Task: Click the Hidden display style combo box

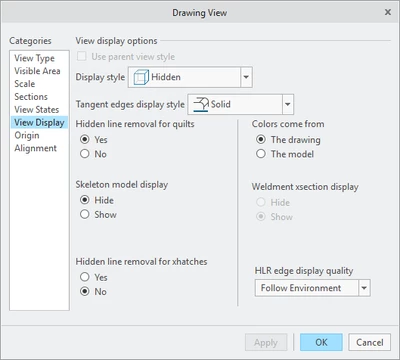Action: [190, 77]
